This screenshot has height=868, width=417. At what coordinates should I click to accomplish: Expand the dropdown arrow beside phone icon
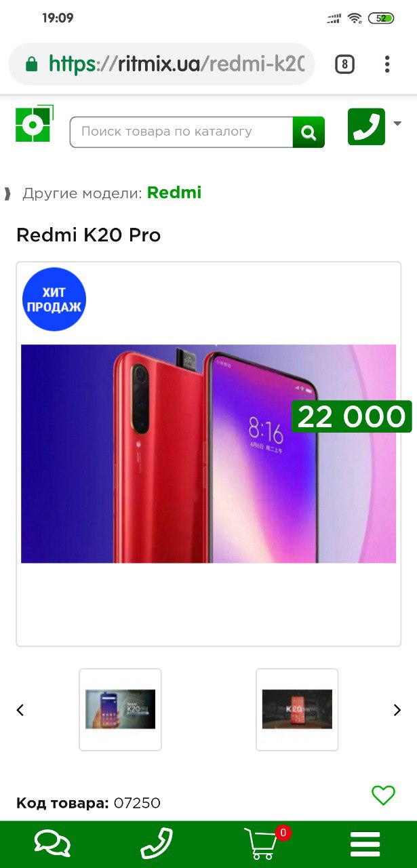point(397,123)
